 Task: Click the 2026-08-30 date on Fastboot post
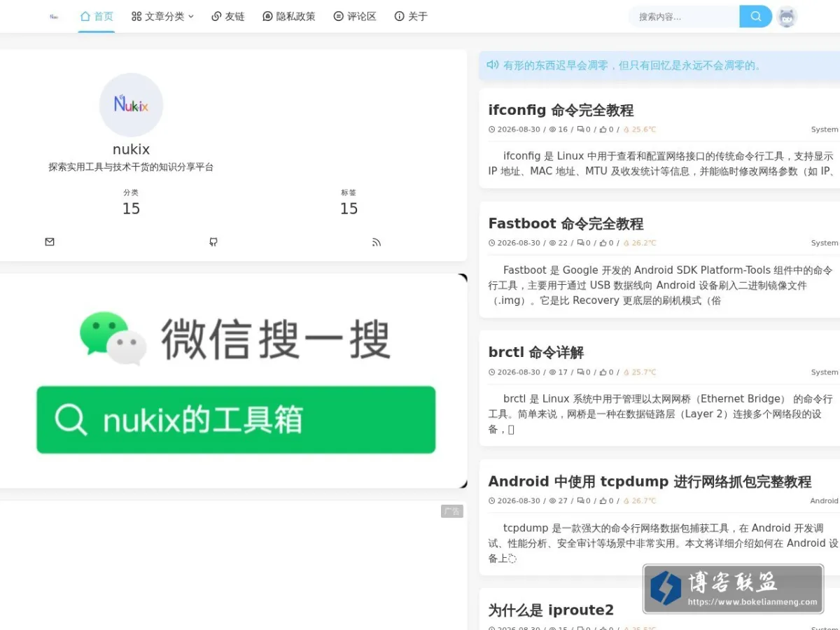point(519,243)
